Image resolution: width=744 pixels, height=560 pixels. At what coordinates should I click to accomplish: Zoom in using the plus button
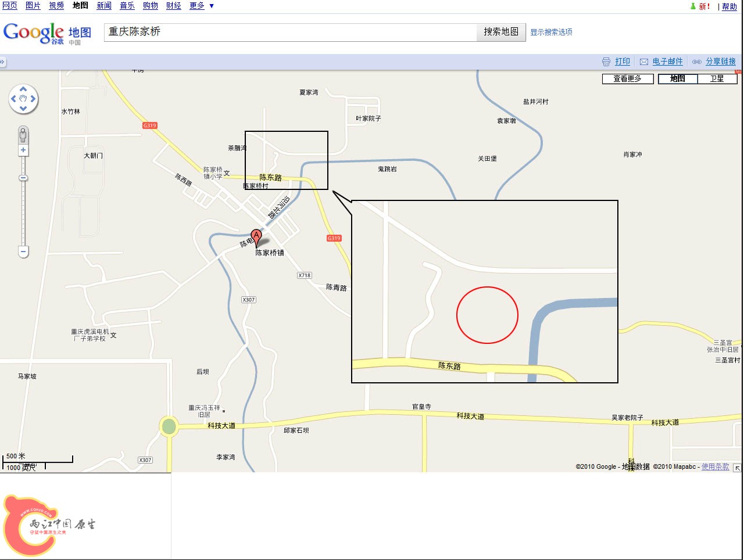tap(23, 150)
